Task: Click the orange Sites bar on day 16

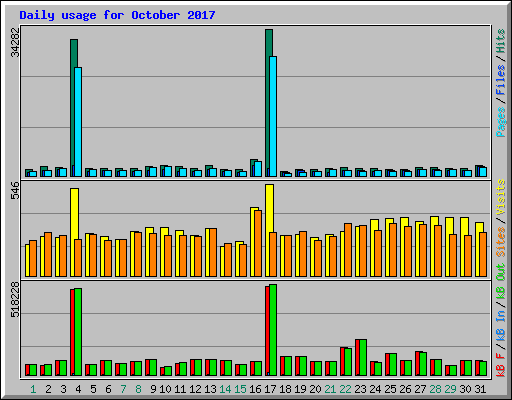Action: (x=258, y=243)
